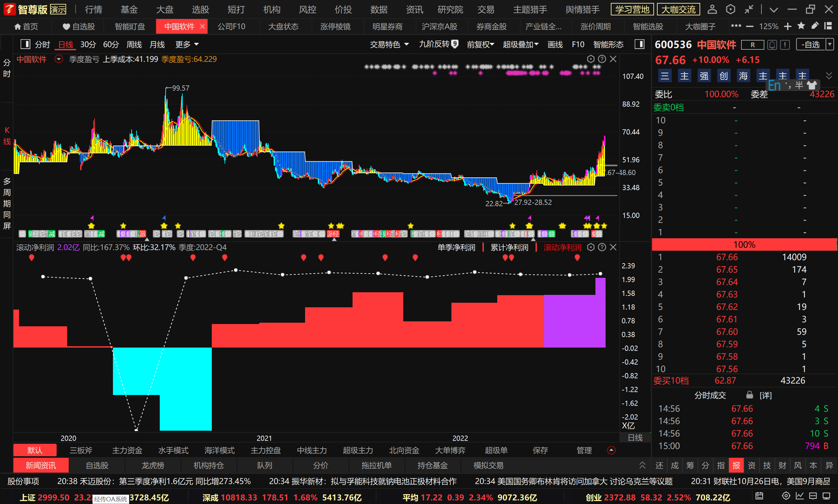Select 主力资金 indicator template

point(127,450)
